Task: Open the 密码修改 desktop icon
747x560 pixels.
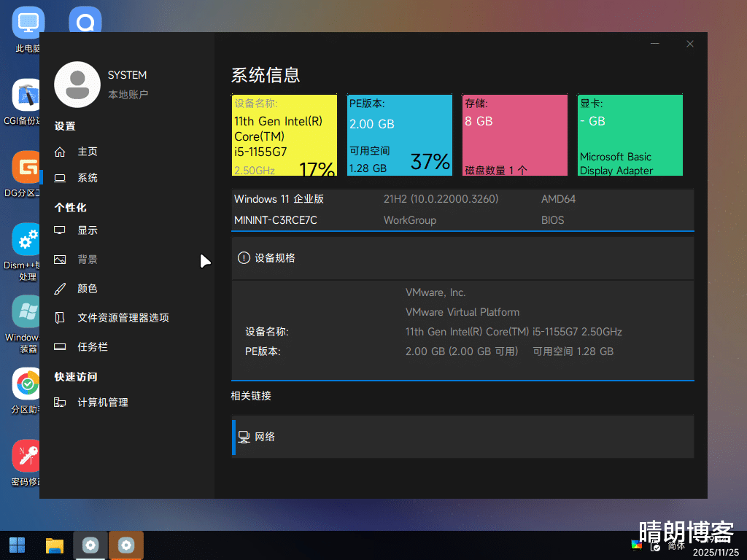Action: [25, 464]
